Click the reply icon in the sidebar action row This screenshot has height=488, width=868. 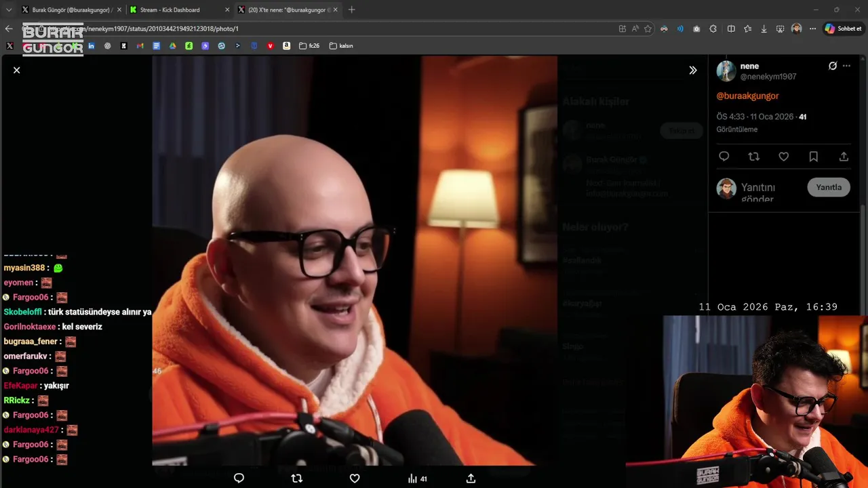pyautogui.click(x=724, y=157)
